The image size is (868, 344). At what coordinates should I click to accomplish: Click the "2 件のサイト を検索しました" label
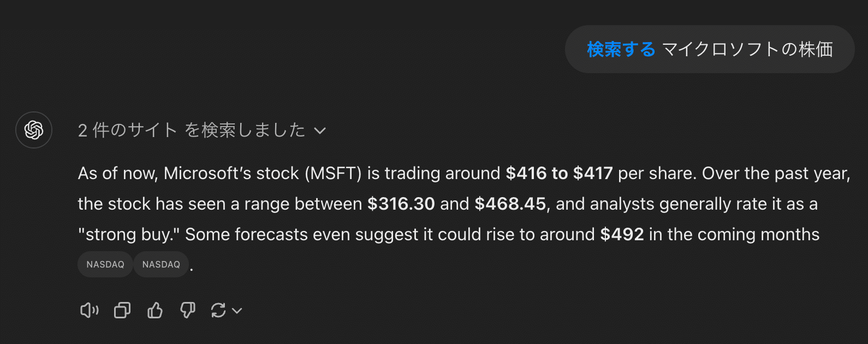click(x=191, y=130)
